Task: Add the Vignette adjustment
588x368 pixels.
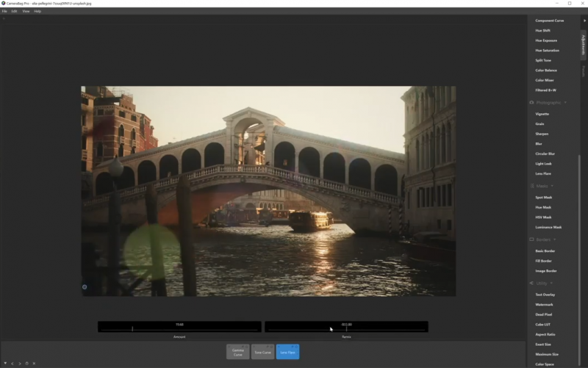Action: (x=542, y=114)
